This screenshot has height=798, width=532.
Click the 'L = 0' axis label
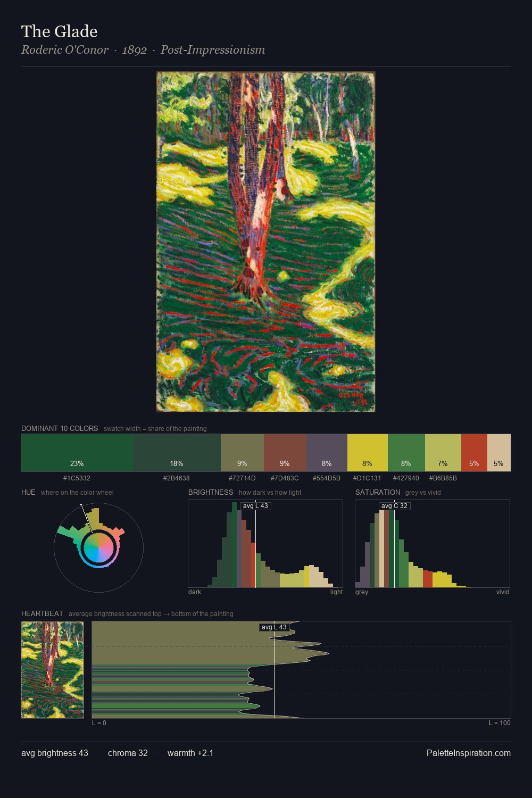(99, 723)
